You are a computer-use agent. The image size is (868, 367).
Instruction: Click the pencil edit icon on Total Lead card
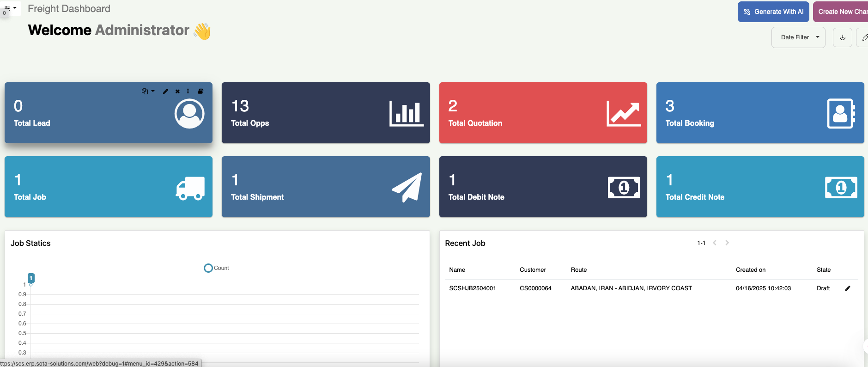pyautogui.click(x=165, y=92)
